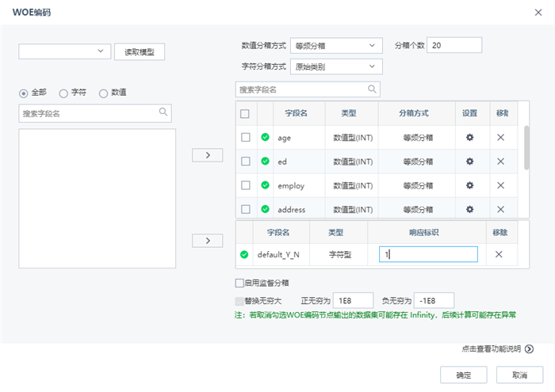
Task: Click the help arrow icon beside 点击查看功能说明
Action: pos(529,349)
